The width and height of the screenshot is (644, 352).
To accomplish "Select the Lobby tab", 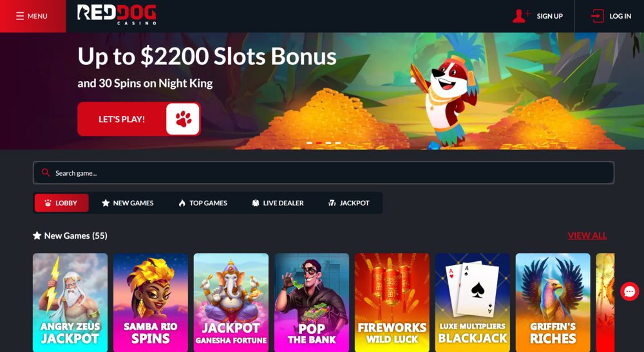I will tap(61, 203).
